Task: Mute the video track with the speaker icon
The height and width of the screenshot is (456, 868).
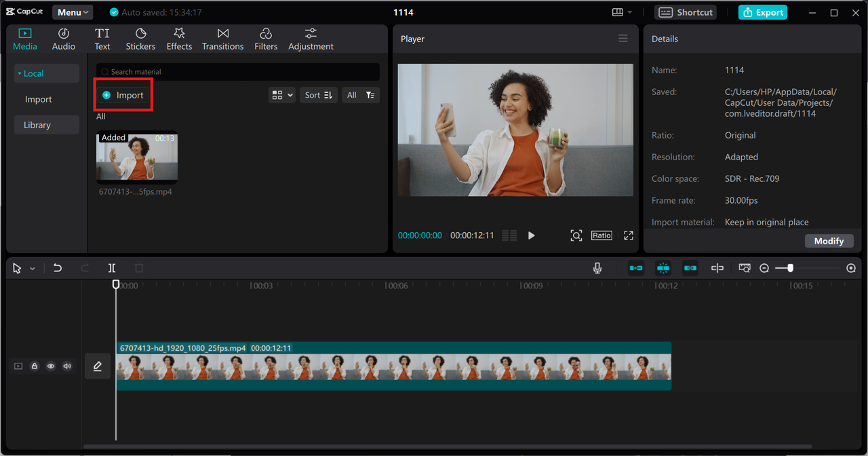Action: point(66,366)
